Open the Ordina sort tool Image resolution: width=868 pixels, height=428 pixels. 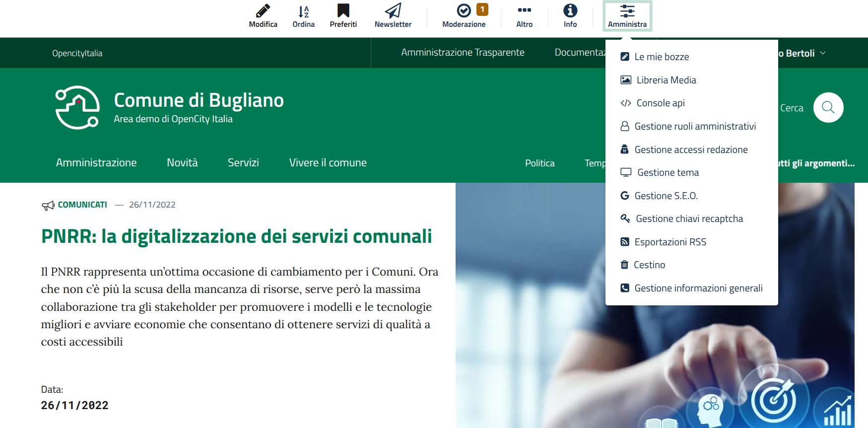[303, 11]
